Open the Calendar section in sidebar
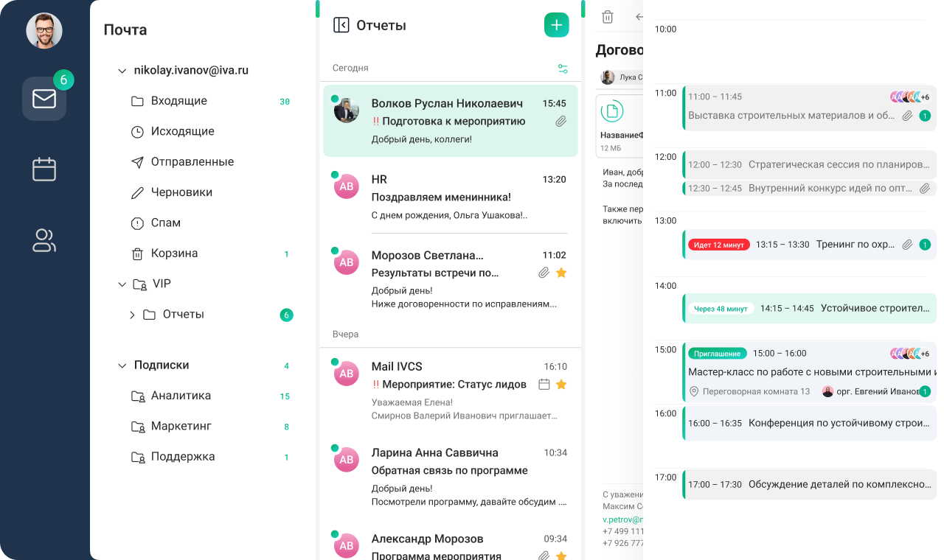Viewport: 944px width, 560px height. (x=44, y=169)
